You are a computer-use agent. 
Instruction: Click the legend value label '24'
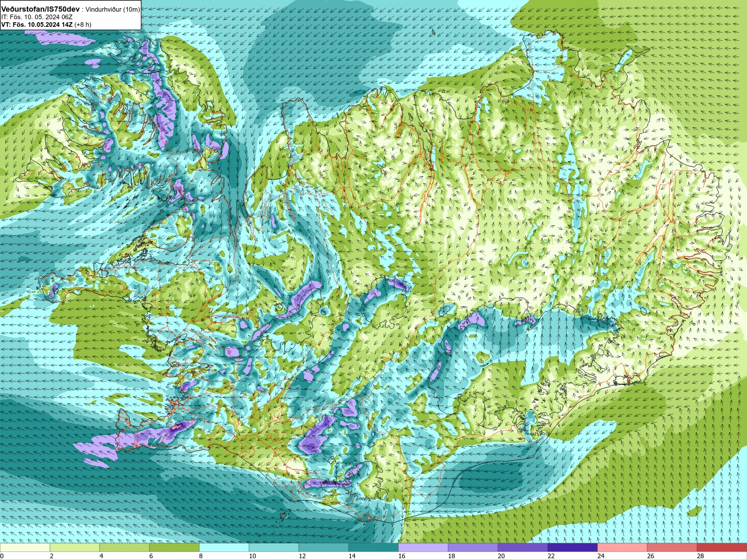601,556
